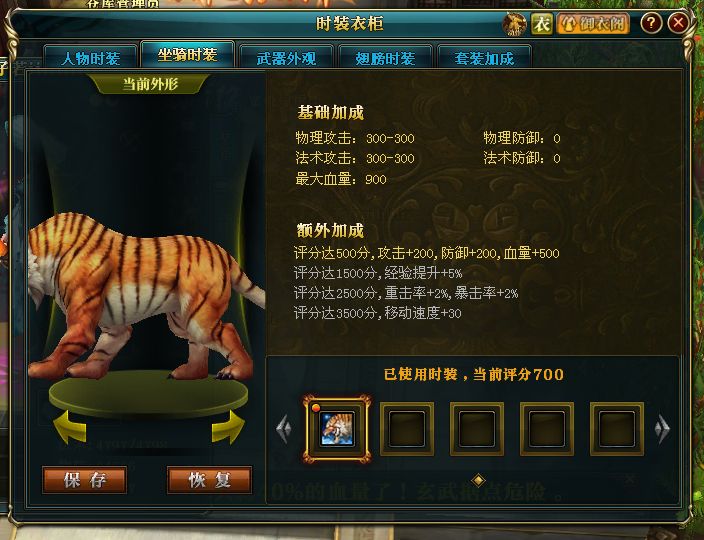704x540 pixels.
Task: Click the green 衣 wardrobe icon
Action: pyautogui.click(x=541, y=23)
